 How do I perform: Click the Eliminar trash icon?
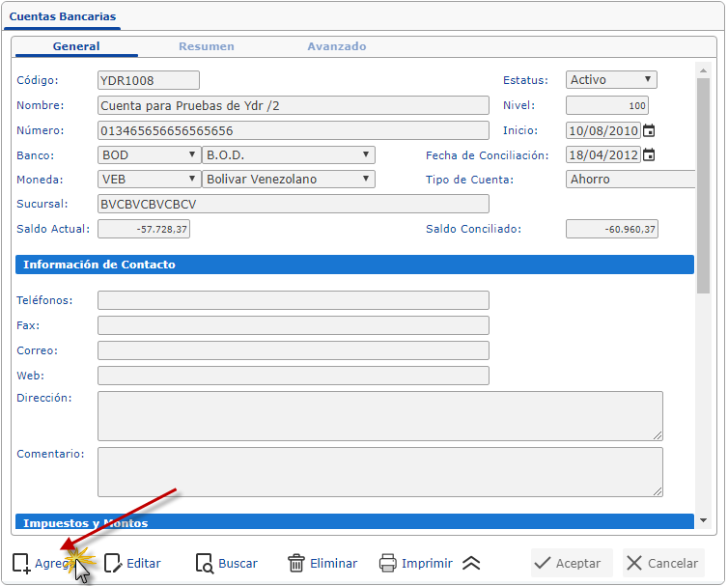coord(296,563)
